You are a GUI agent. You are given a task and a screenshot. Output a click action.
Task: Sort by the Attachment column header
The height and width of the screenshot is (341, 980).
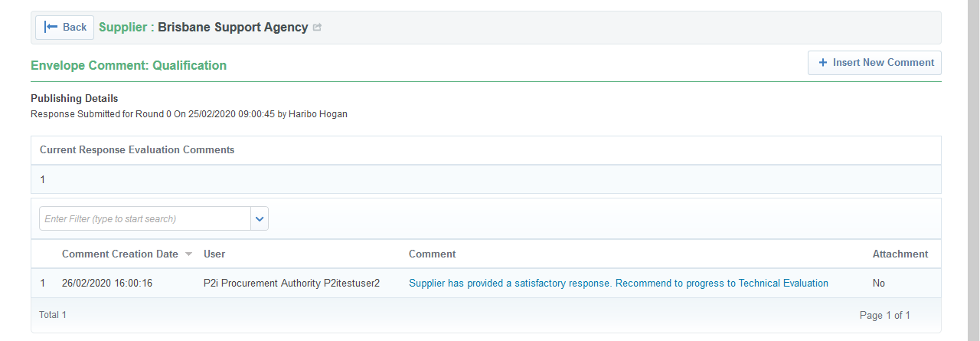[900, 254]
